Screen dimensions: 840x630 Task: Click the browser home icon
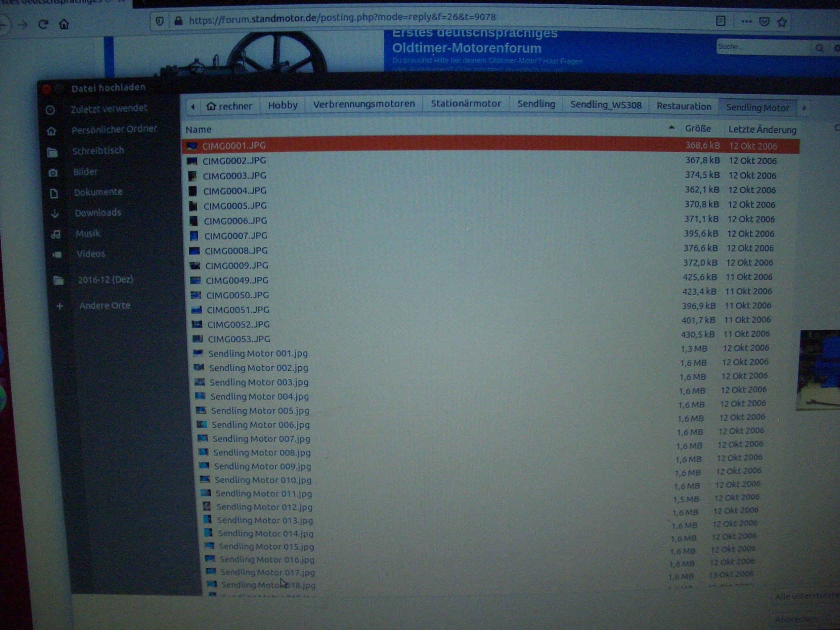64,24
